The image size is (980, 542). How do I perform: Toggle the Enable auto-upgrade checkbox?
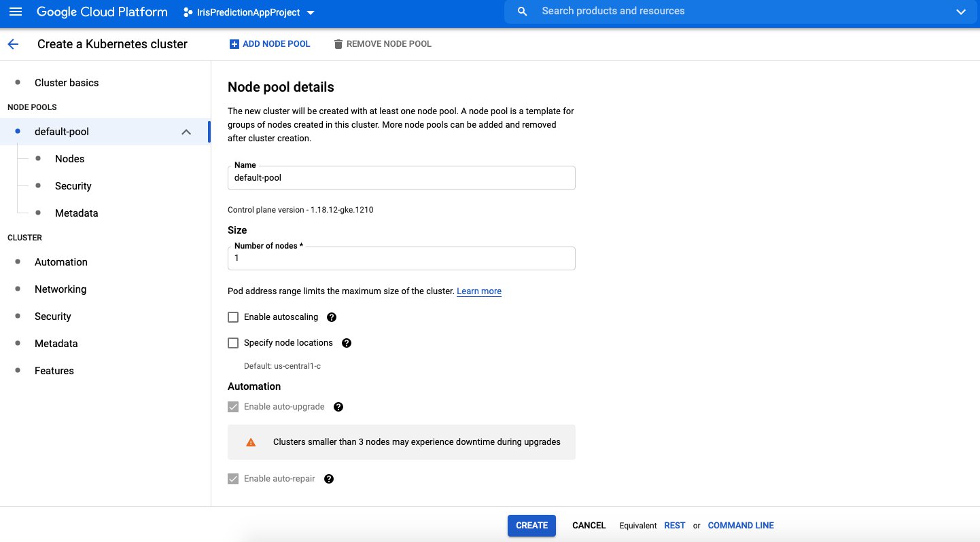coord(233,407)
